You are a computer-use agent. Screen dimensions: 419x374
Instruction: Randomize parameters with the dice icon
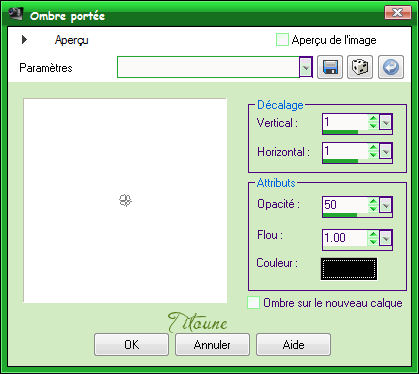[x=360, y=67]
